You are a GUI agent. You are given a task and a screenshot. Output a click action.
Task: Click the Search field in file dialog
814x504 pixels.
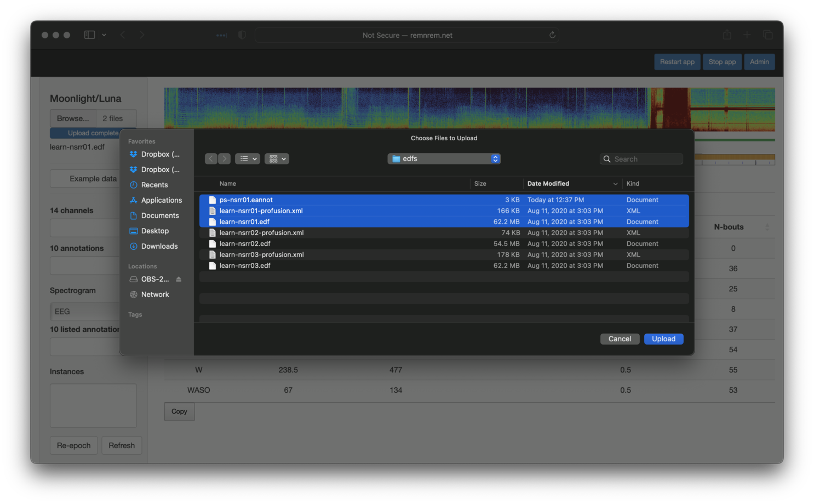pyautogui.click(x=646, y=159)
